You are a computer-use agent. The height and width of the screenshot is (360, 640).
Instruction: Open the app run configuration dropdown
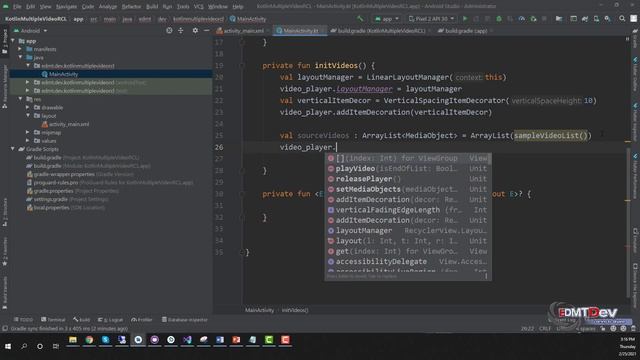[x=387, y=19]
